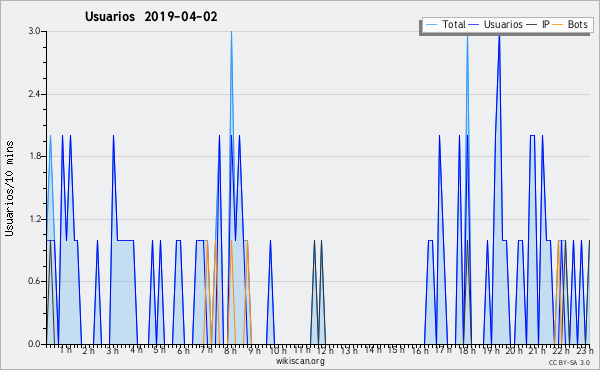
Task: Click the 1 h x-axis label
Action: click(x=65, y=350)
